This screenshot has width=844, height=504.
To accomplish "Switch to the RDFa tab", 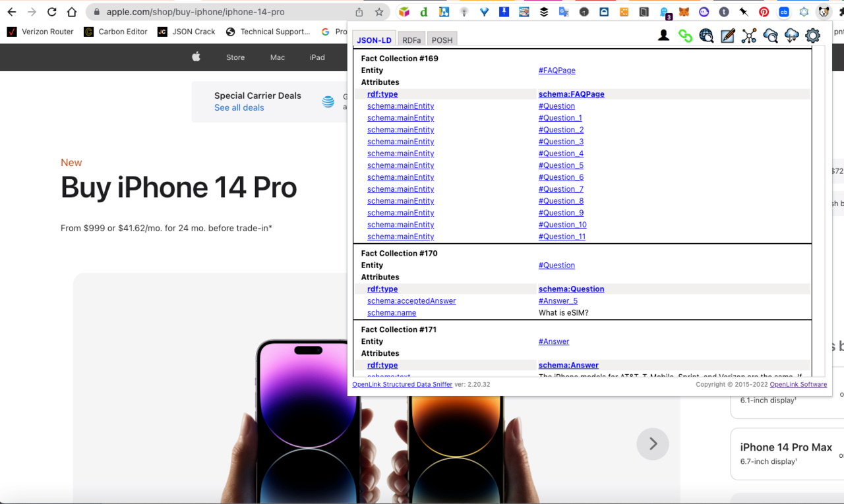I will (411, 40).
